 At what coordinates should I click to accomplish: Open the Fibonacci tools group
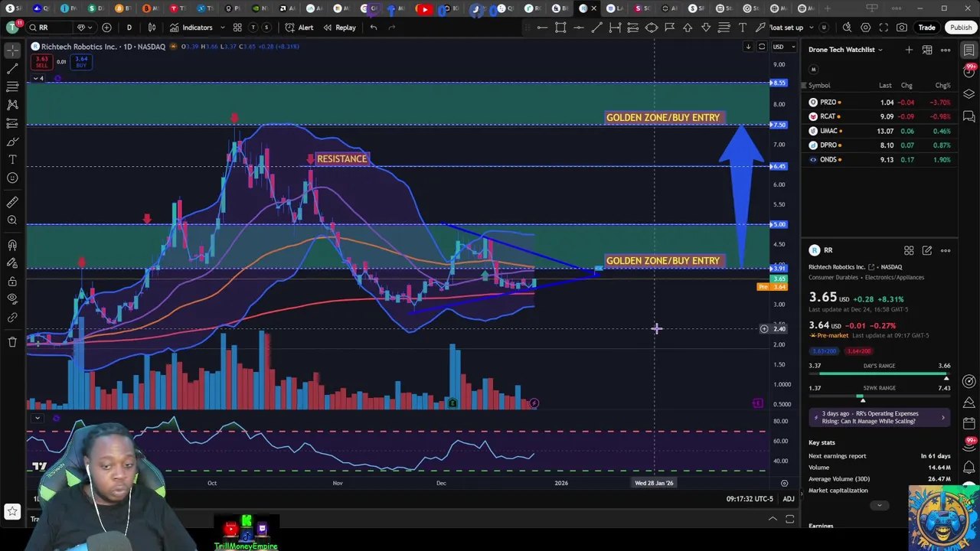(12, 86)
